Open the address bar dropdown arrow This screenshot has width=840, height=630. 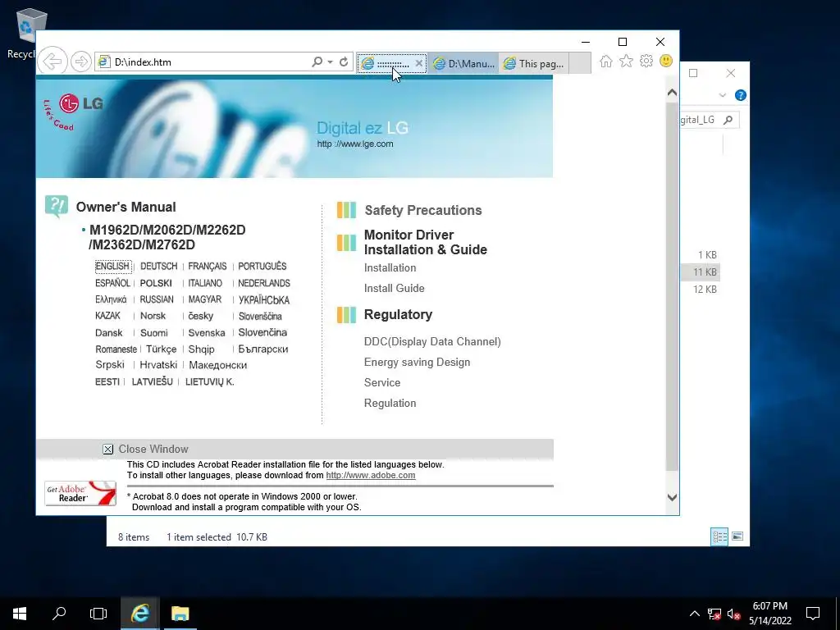pyautogui.click(x=330, y=62)
